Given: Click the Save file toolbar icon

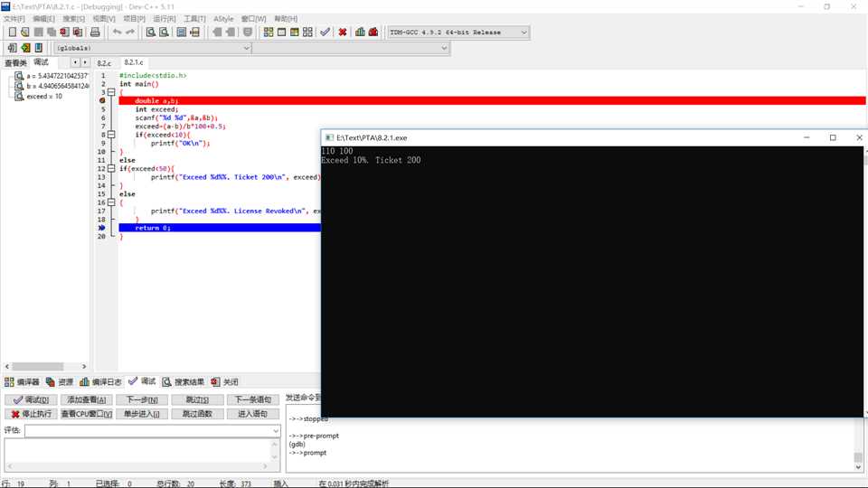Looking at the screenshot, I should point(38,33).
